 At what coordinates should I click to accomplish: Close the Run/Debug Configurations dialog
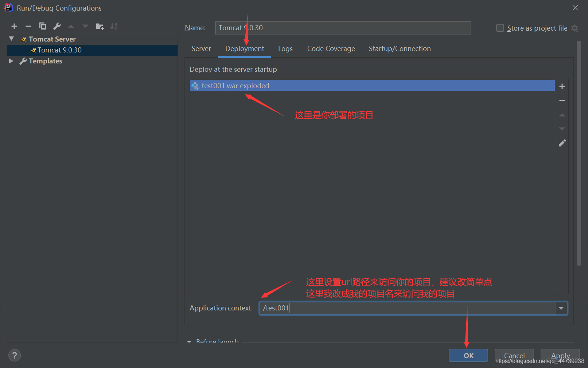tap(575, 8)
